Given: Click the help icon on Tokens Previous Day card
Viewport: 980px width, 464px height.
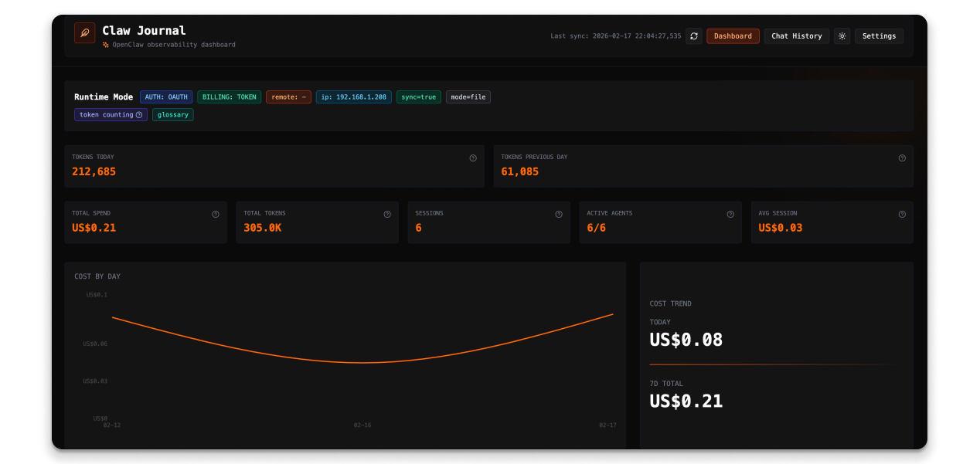Looking at the screenshot, I should (x=902, y=158).
